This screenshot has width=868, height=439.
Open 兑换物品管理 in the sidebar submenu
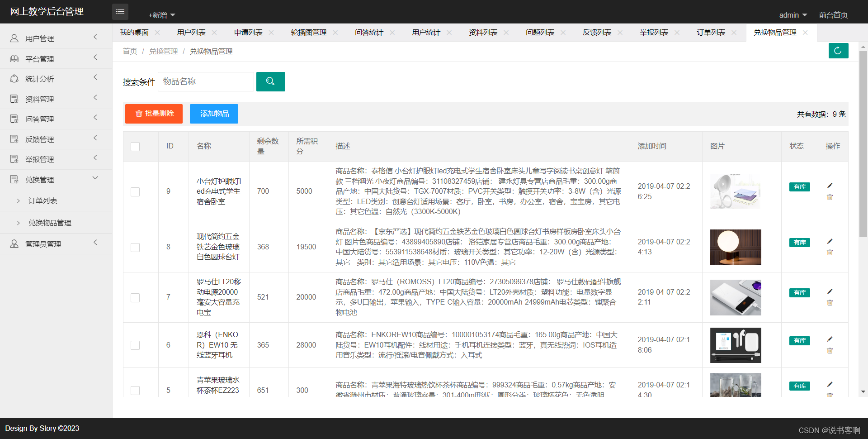(50, 223)
